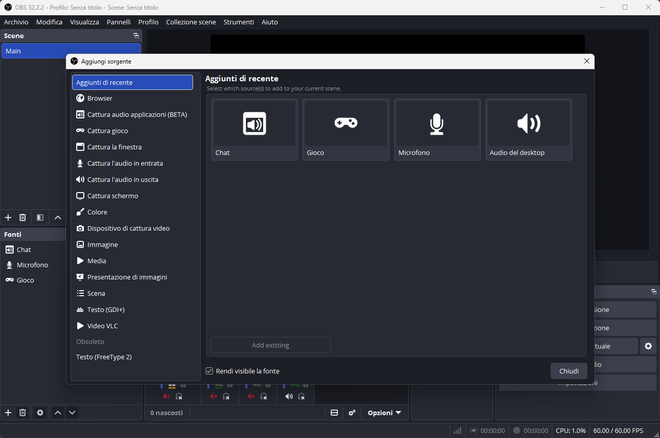
Task: Choose Scena source type in the list
Action: (x=132, y=294)
